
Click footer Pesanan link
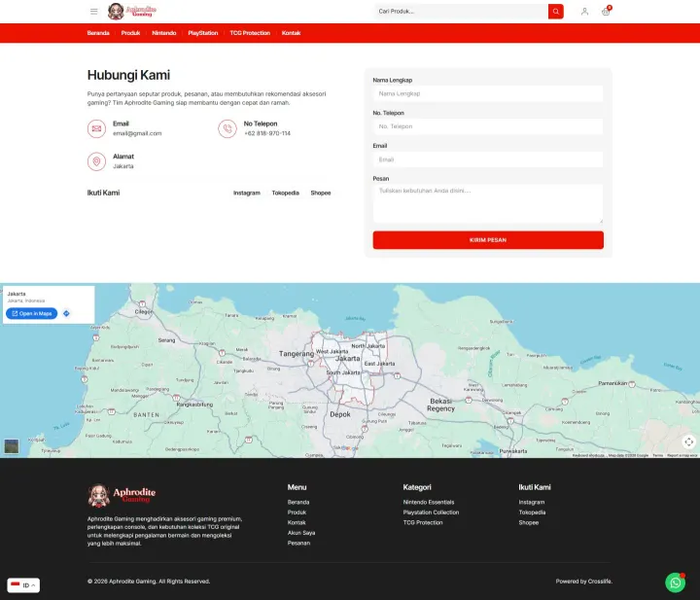[x=298, y=544]
